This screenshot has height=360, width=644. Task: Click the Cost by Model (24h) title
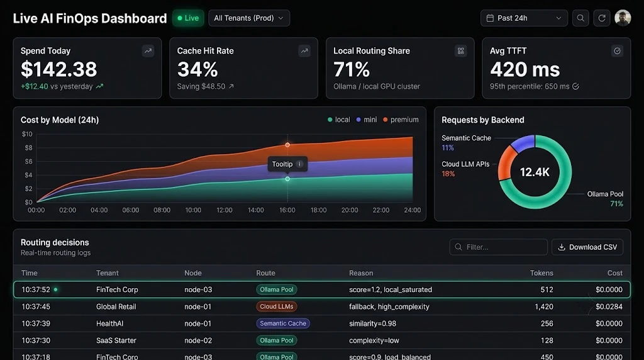point(60,120)
